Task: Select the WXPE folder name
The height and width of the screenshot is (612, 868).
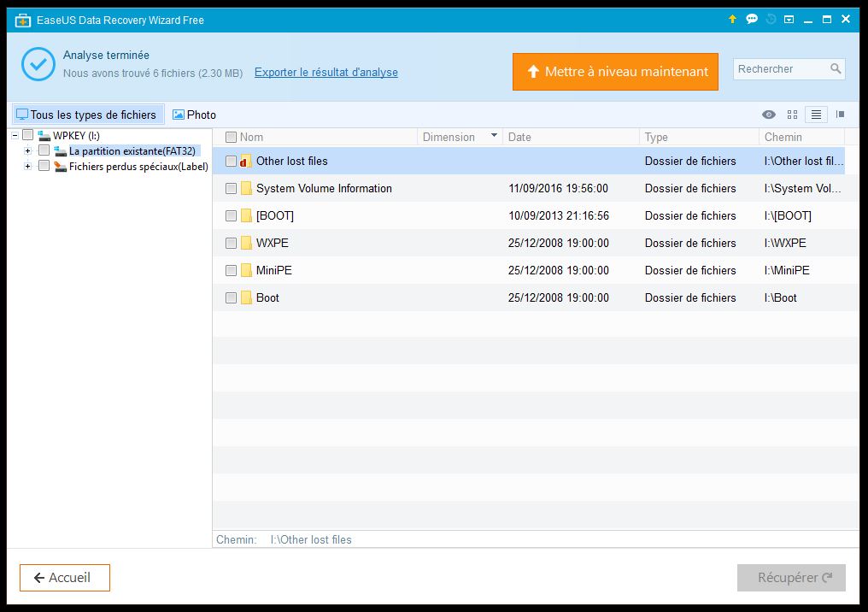Action: (x=272, y=243)
